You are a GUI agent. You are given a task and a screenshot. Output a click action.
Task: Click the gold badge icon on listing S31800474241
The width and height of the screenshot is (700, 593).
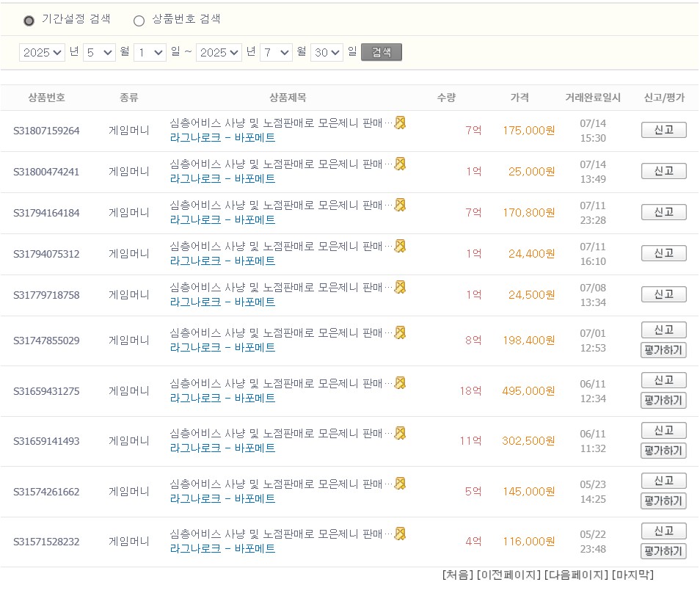coord(399,164)
